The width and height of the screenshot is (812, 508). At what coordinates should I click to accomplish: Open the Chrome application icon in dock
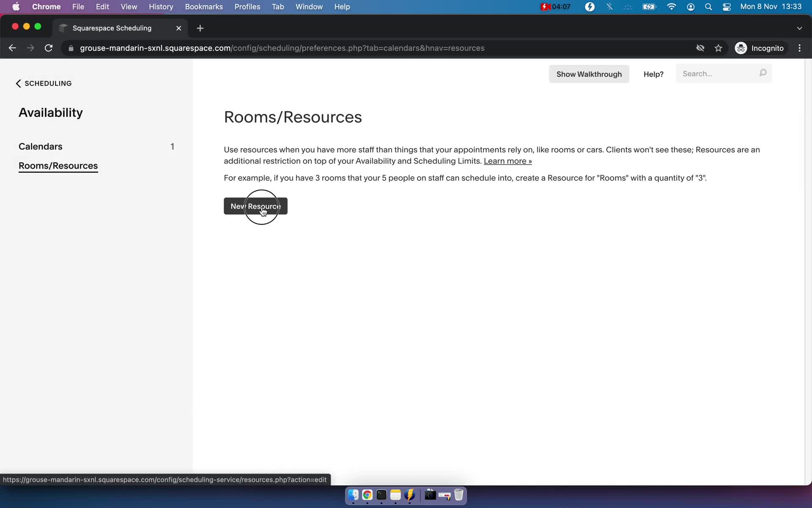coord(367,495)
